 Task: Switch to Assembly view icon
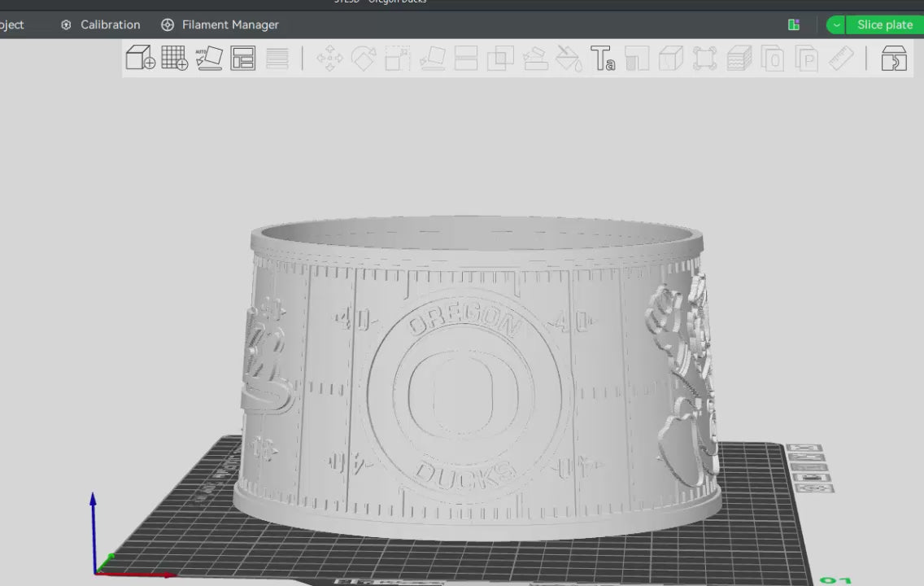click(893, 59)
